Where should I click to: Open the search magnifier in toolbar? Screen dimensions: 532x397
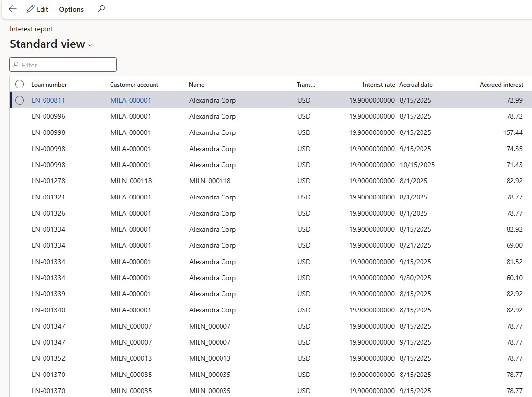101,9
